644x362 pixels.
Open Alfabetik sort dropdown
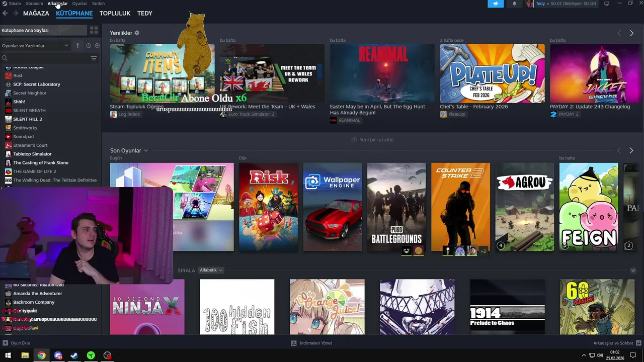[x=211, y=270]
